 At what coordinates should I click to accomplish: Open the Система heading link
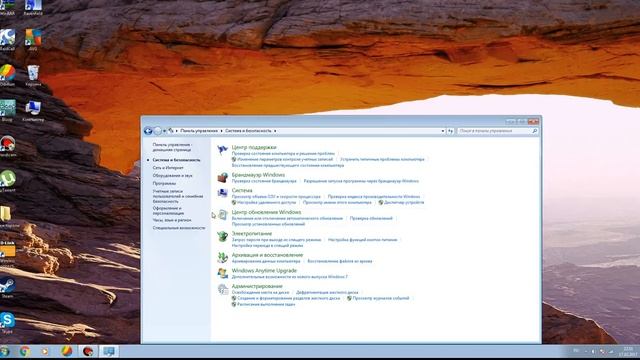(x=242, y=190)
